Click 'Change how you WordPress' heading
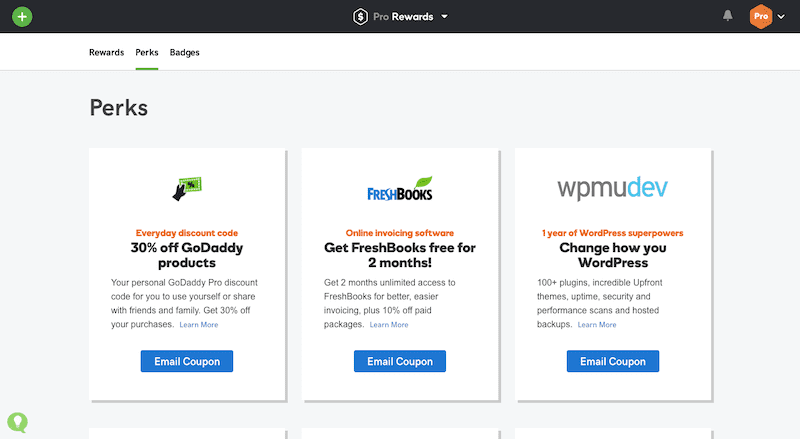The height and width of the screenshot is (439, 800). coord(613,255)
